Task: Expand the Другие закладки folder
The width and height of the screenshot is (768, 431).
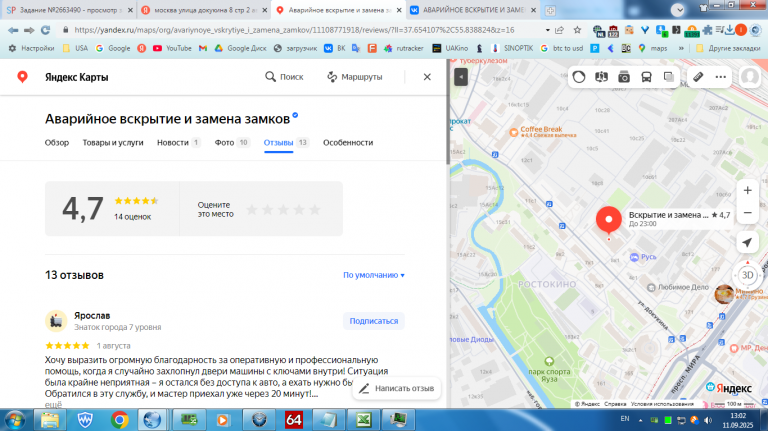Action: [x=728, y=48]
